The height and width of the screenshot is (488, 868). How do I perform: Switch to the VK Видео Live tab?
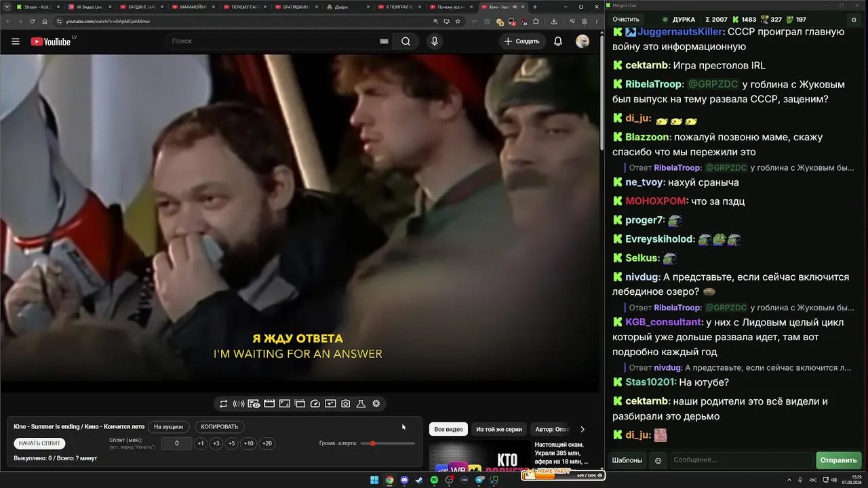(90, 7)
